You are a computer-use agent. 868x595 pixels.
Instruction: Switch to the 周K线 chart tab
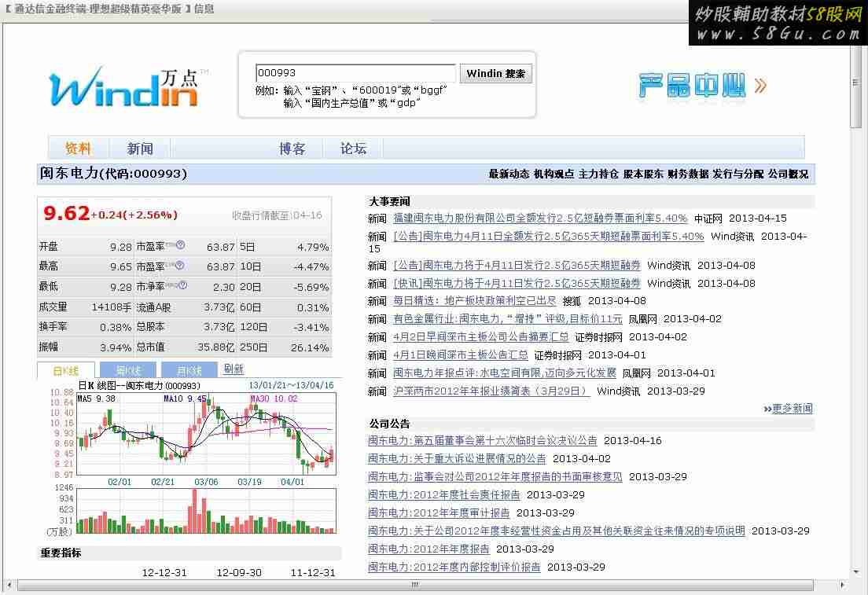pos(128,370)
